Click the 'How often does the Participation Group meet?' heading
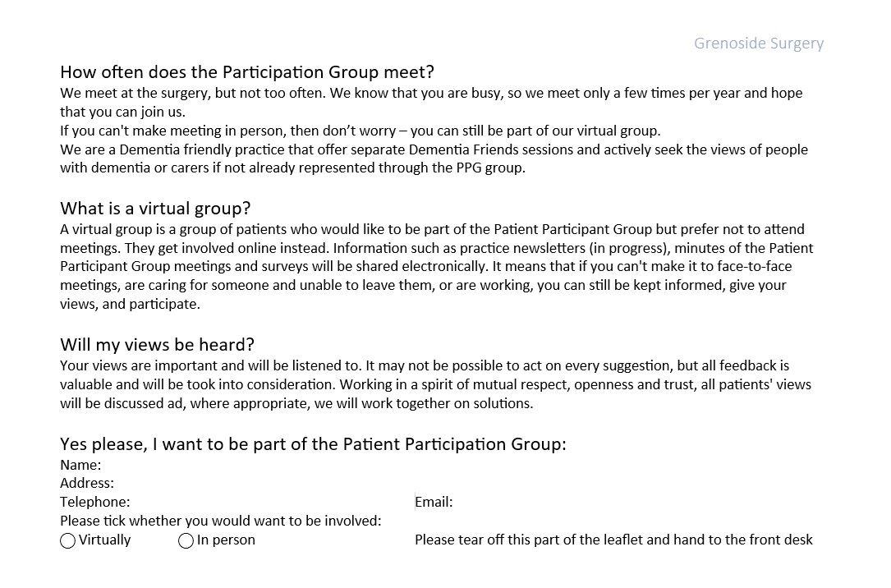This screenshot has height=588, width=891. [x=247, y=72]
